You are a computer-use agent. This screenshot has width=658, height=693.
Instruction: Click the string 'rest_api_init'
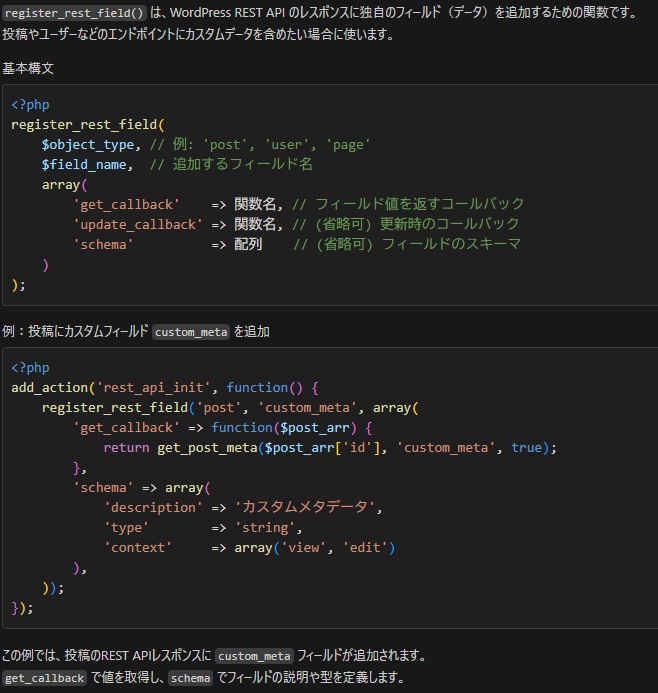[153, 388]
